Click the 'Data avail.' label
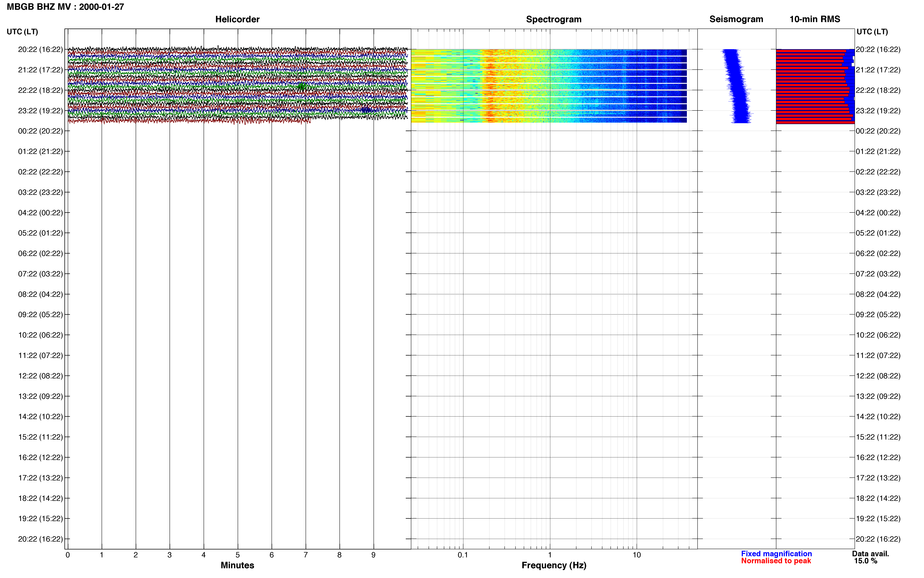The height and width of the screenshot is (578, 924). click(x=870, y=554)
